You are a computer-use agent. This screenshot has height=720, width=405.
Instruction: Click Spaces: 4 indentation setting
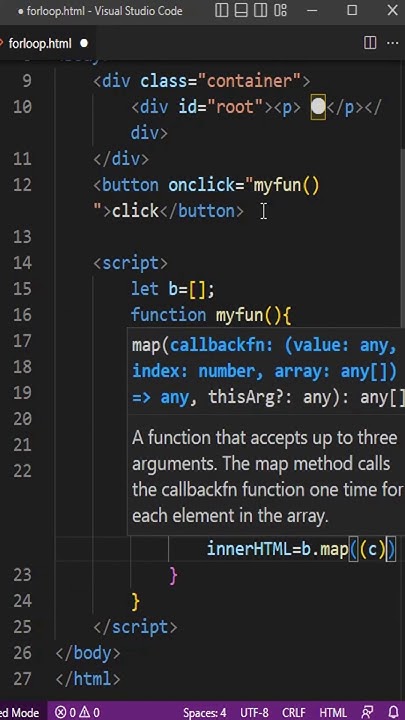[x=204, y=712]
